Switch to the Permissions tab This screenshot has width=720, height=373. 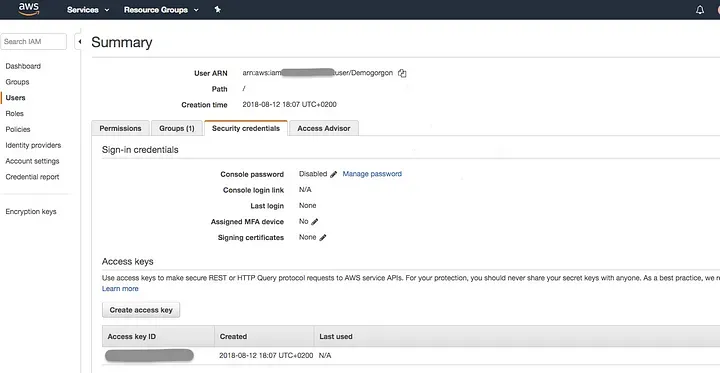pyautogui.click(x=120, y=128)
